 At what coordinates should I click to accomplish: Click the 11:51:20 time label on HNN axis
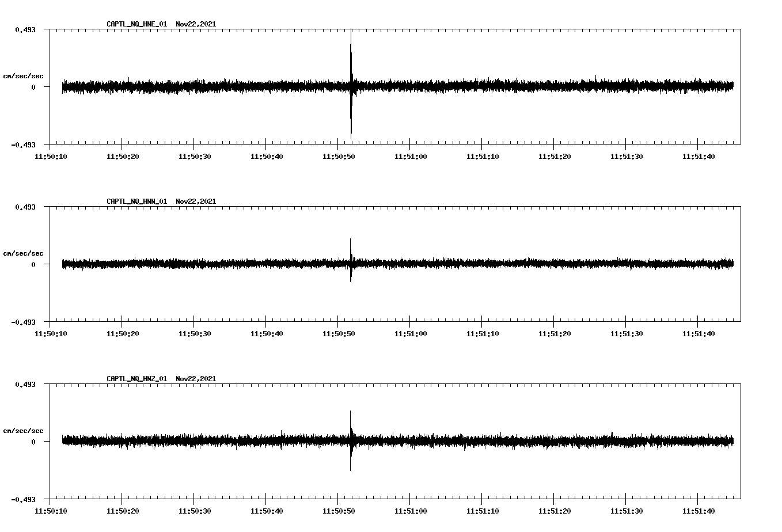pyautogui.click(x=553, y=333)
